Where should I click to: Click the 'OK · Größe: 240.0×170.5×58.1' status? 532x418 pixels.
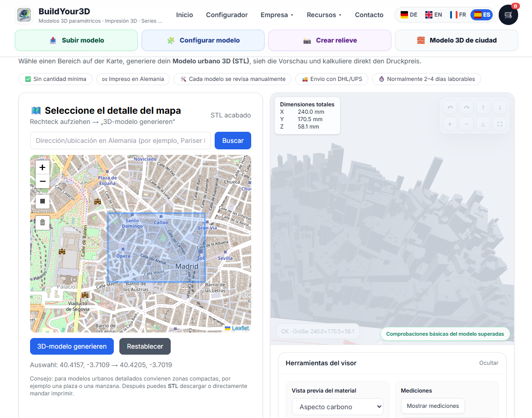tap(317, 331)
